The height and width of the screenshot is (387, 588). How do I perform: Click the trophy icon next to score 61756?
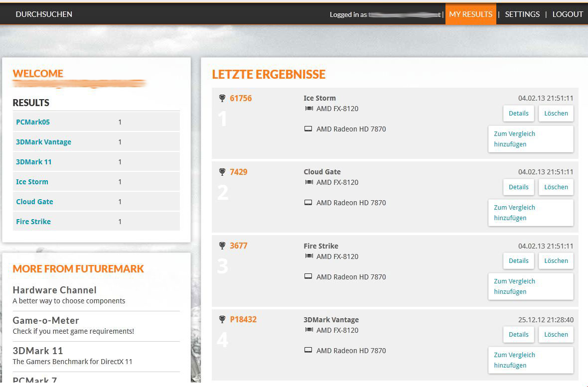click(x=222, y=98)
